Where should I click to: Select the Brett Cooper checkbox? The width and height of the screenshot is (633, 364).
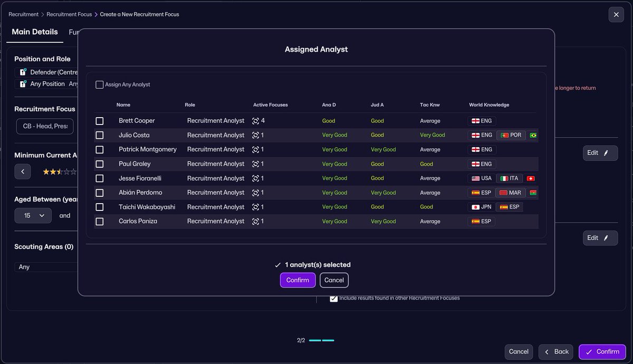coord(99,121)
